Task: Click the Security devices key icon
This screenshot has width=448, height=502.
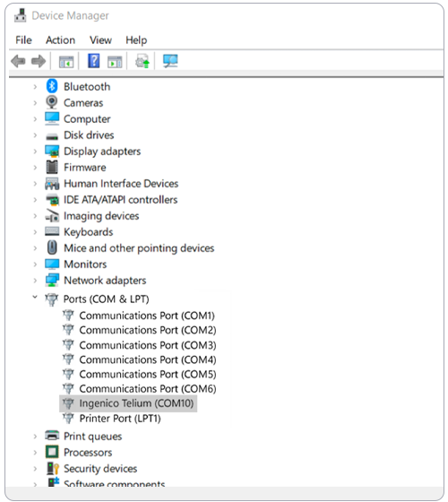Action: pos(53,468)
